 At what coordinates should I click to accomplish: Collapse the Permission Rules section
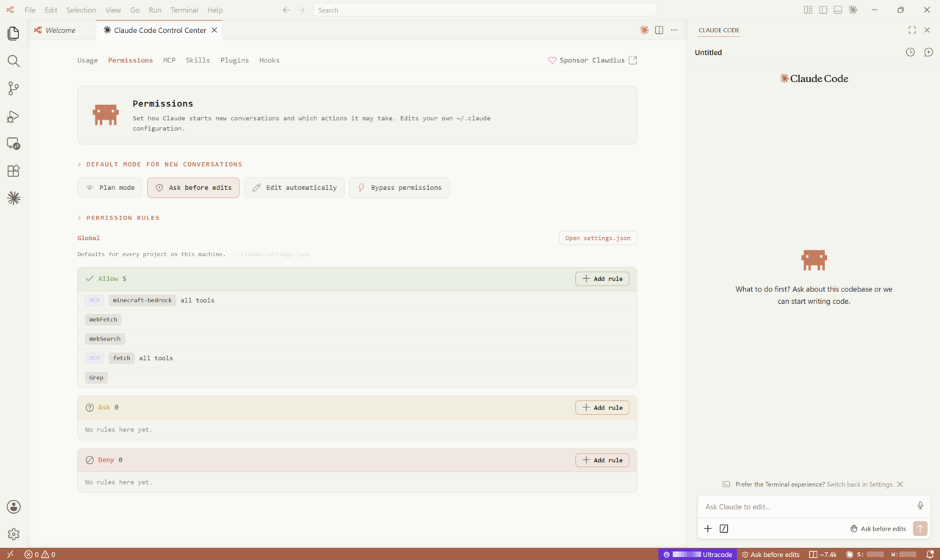pos(119,218)
